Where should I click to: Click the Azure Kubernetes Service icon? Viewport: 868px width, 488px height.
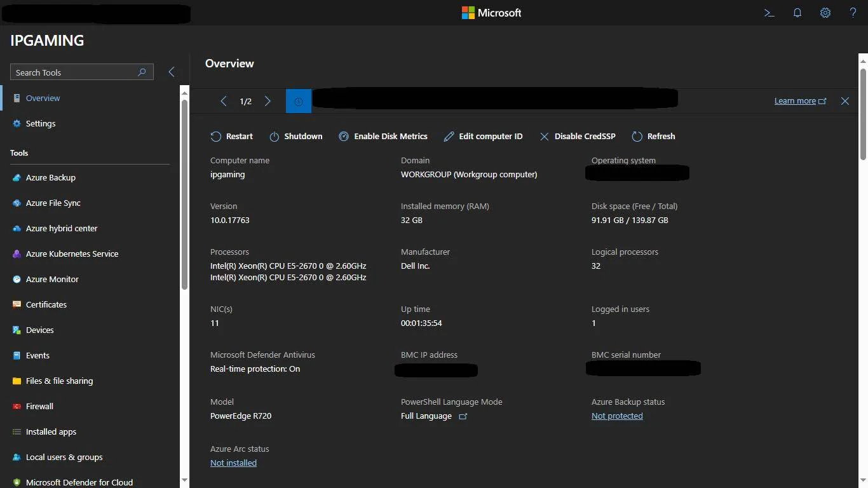(x=17, y=254)
